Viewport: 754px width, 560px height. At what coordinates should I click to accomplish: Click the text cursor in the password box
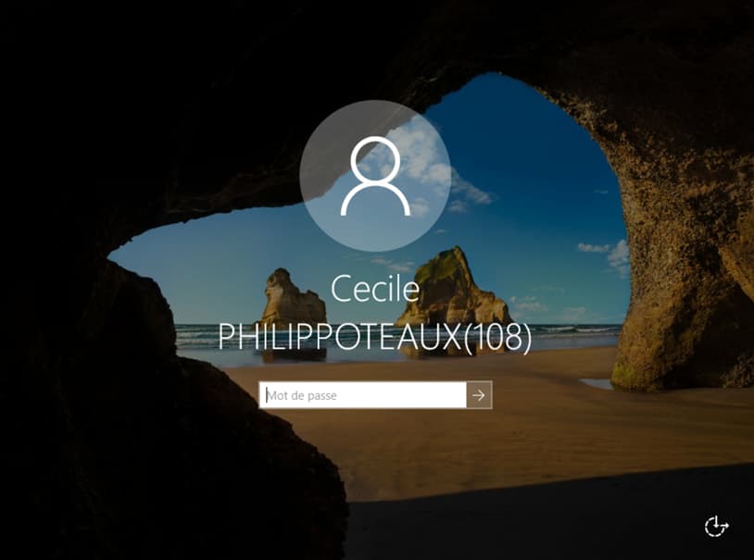266,395
